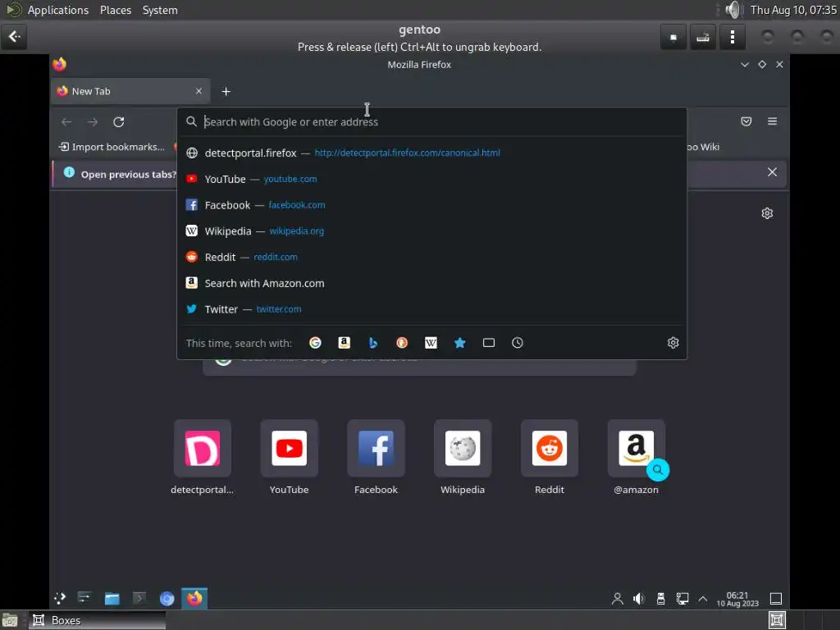Open the file manager in guest taskbar
Viewport: 840px width, 630px height.
click(x=112, y=598)
